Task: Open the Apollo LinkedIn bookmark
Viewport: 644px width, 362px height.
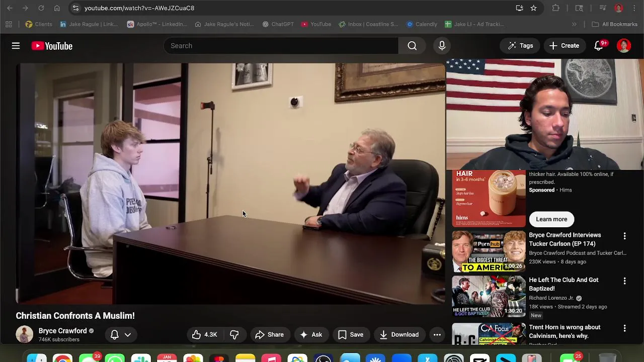Action: pos(157,24)
